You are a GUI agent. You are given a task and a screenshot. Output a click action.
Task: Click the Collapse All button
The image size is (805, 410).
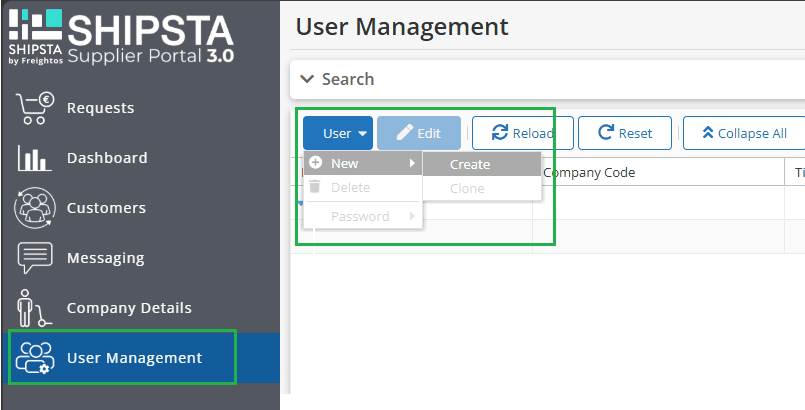pos(744,133)
